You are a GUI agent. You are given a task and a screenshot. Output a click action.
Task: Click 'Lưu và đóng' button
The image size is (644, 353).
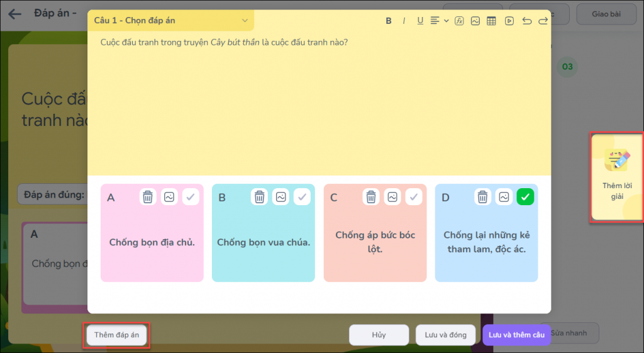click(x=446, y=335)
